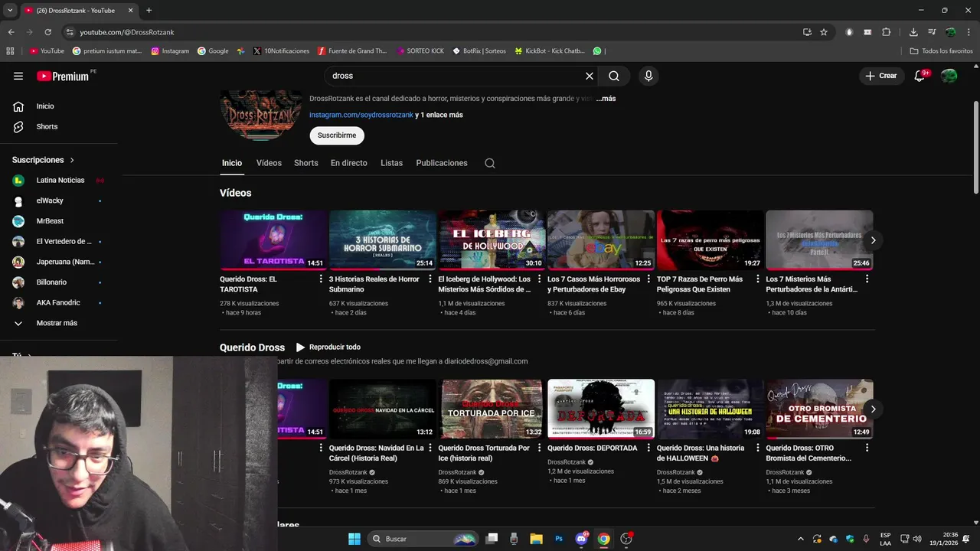Show hidden system tray icons
This screenshot has height=551, width=980.
pos(801,539)
